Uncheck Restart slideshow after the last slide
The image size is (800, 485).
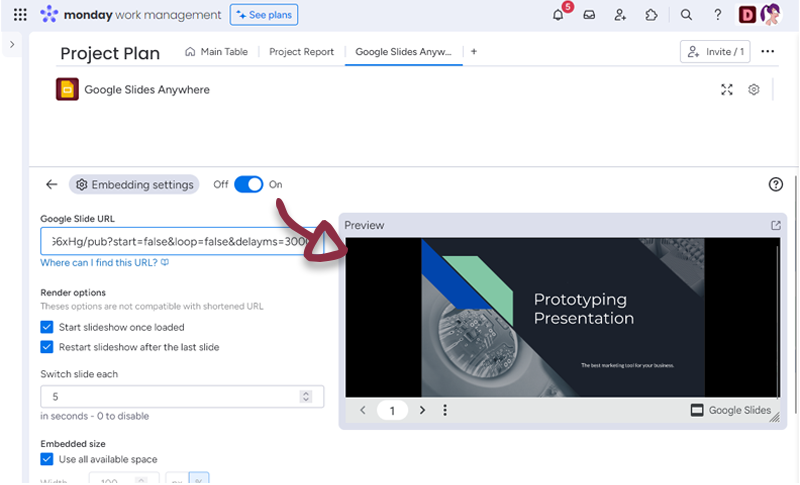[47, 347]
